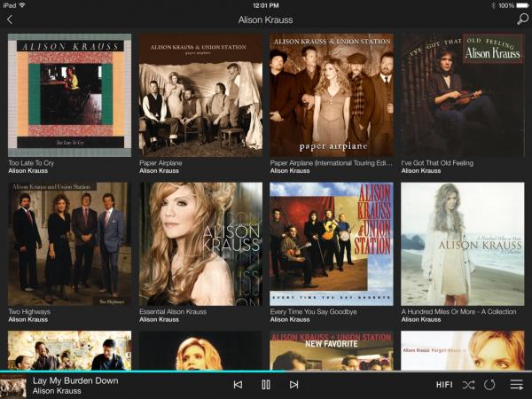Open the Forget About It album cover
The image size is (532, 399).
point(463,350)
